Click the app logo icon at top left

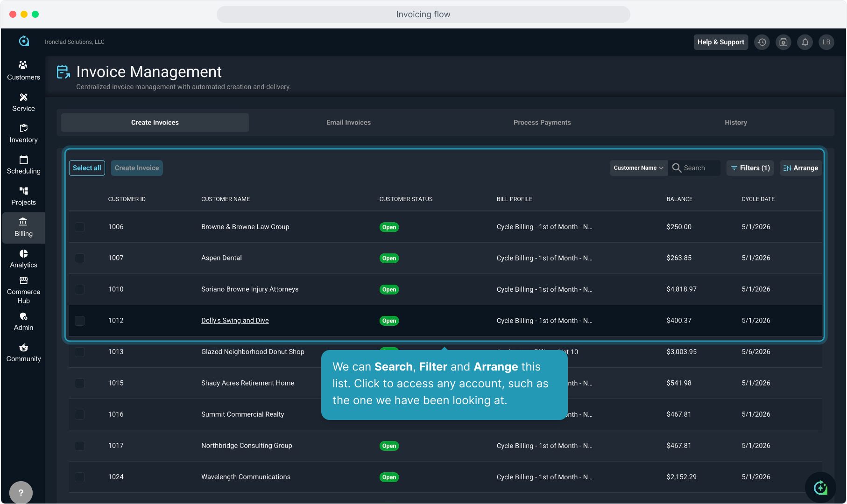24,42
